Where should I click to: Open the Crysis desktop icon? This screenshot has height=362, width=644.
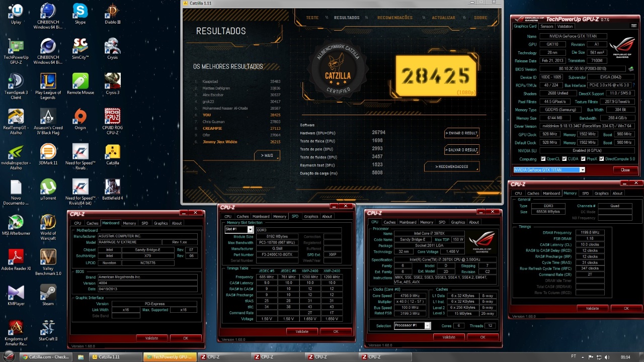(x=112, y=49)
